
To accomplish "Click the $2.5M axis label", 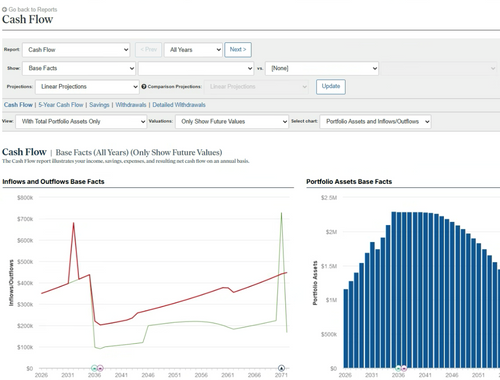I will click(329, 198).
